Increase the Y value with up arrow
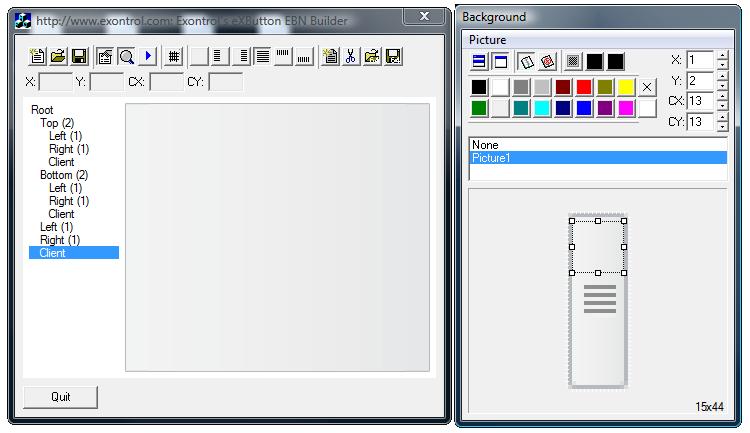The height and width of the screenshot is (433, 750). [722, 76]
